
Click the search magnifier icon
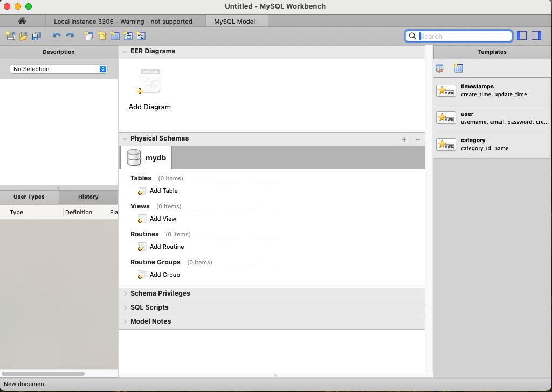pos(412,36)
